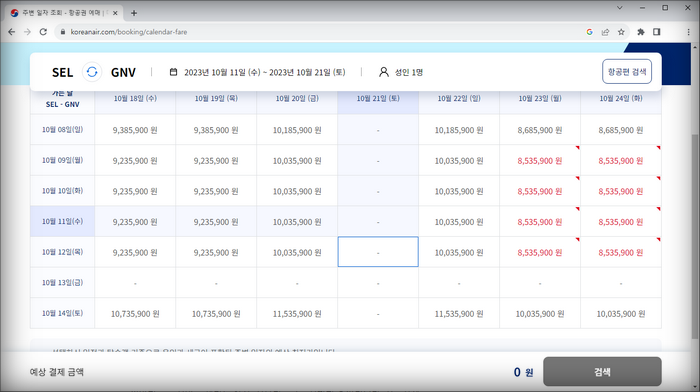Click departure row 10월 08일(일)
The height and width of the screenshot is (392, 700).
(62, 129)
